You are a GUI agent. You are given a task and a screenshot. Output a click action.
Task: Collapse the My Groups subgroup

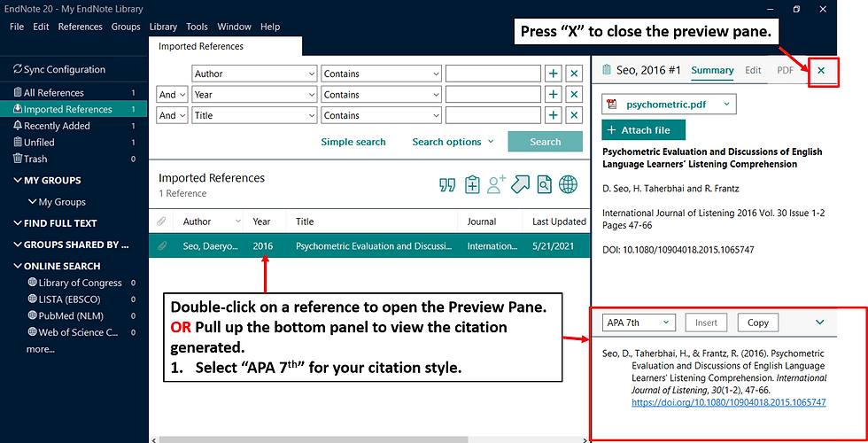pyautogui.click(x=33, y=202)
